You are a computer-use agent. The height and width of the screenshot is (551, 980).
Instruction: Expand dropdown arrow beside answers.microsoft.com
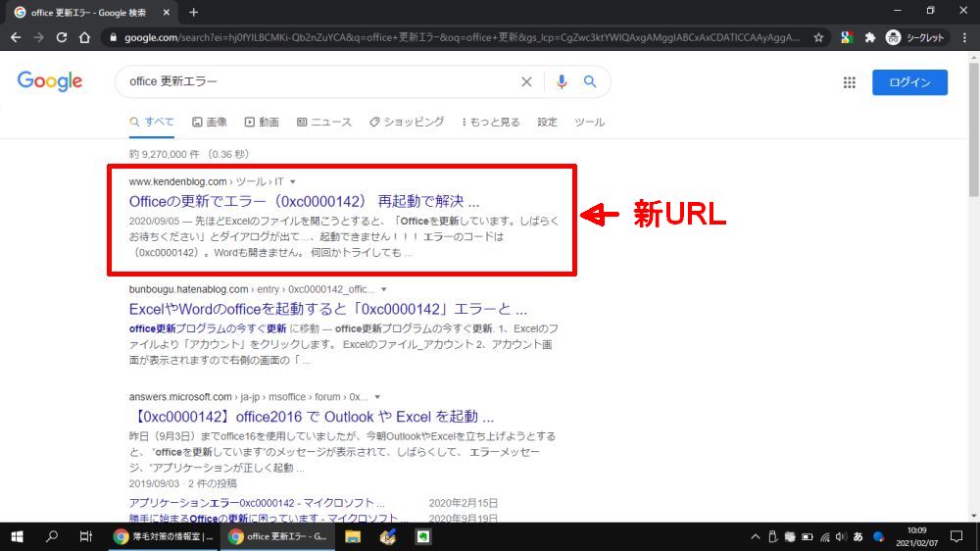pyautogui.click(x=377, y=397)
